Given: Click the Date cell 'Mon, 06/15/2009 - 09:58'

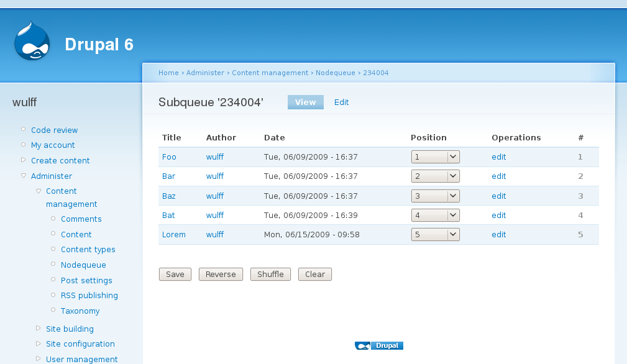Looking at the screenshot, I should (x=311, y=235).
